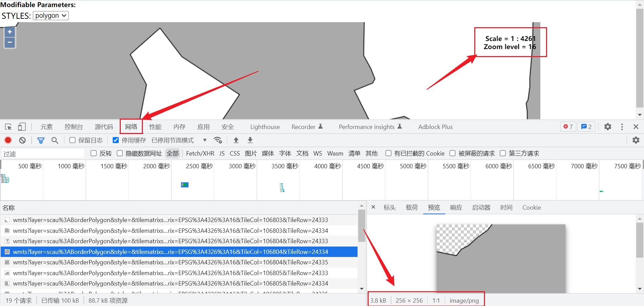
Task: Open the Lighthouse tab
Action: coord(265,127)
